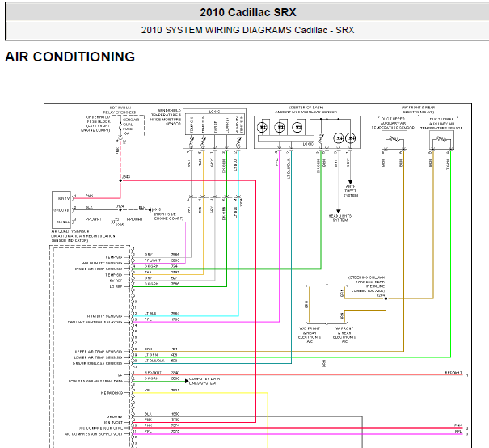Click the "A/C COMPRESSOR CTRL" pin label
Screen dimensions: 489x448
click(x=101, y=429)
